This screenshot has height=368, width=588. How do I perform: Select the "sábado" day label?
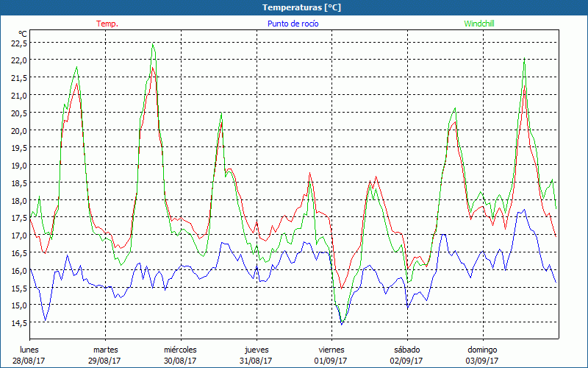tap(406, 350)
